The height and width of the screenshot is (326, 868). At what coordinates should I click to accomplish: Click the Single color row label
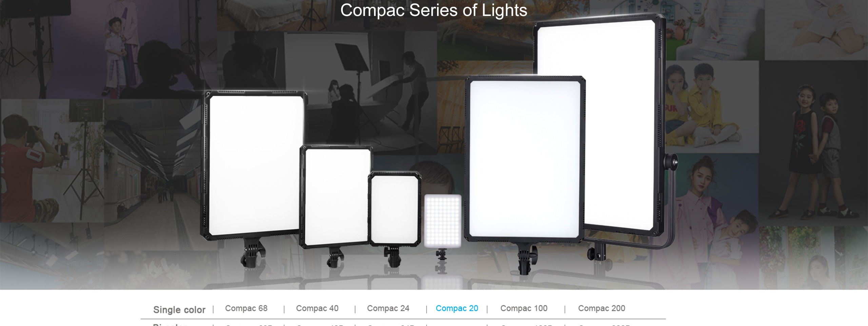tap(179, 310)
